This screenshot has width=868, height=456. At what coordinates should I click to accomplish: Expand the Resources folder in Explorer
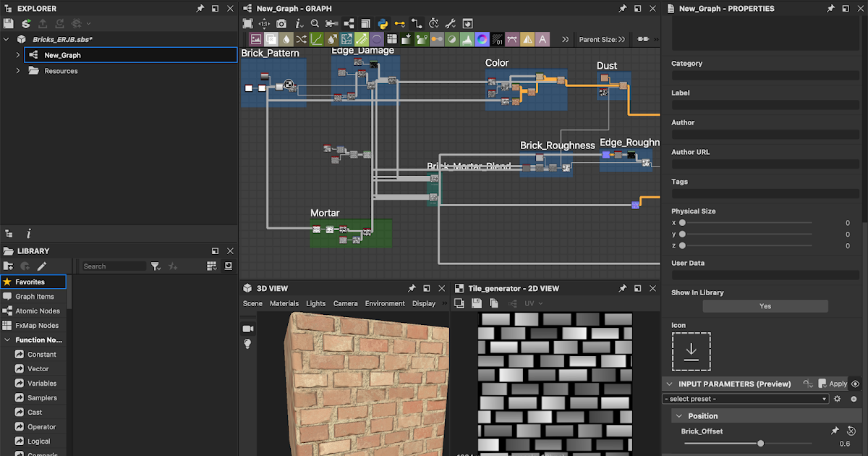19,71
